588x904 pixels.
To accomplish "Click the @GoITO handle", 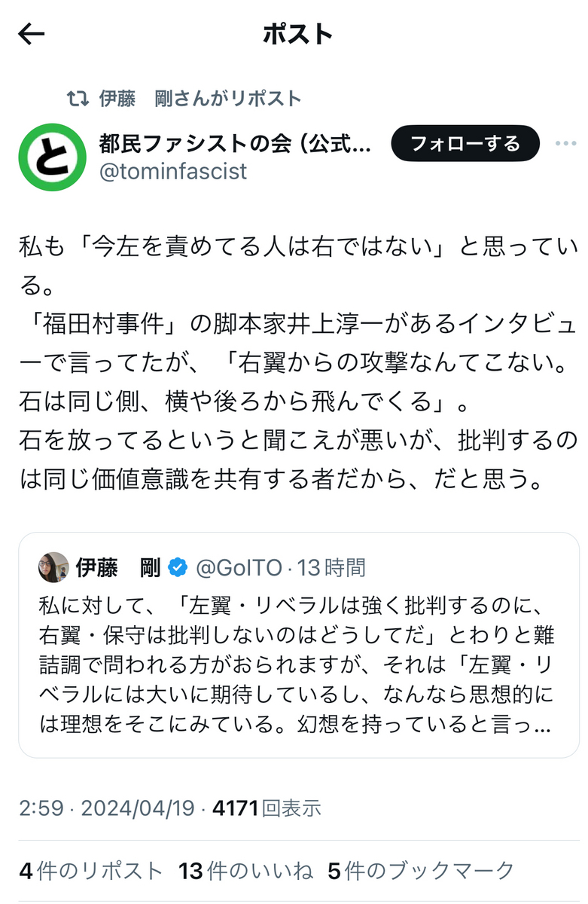I will click(239, 567).
